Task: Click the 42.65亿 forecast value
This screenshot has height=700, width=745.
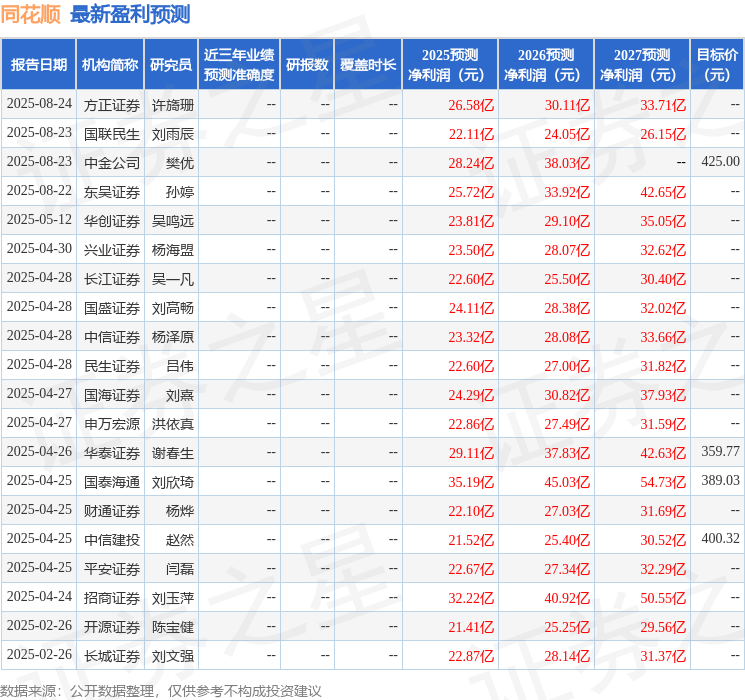Action: [663, 192]
